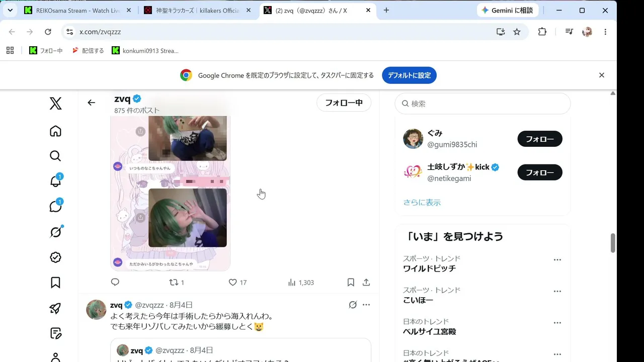Open Grok from the sidebar
644x362 pixels.
pos(55,231)
